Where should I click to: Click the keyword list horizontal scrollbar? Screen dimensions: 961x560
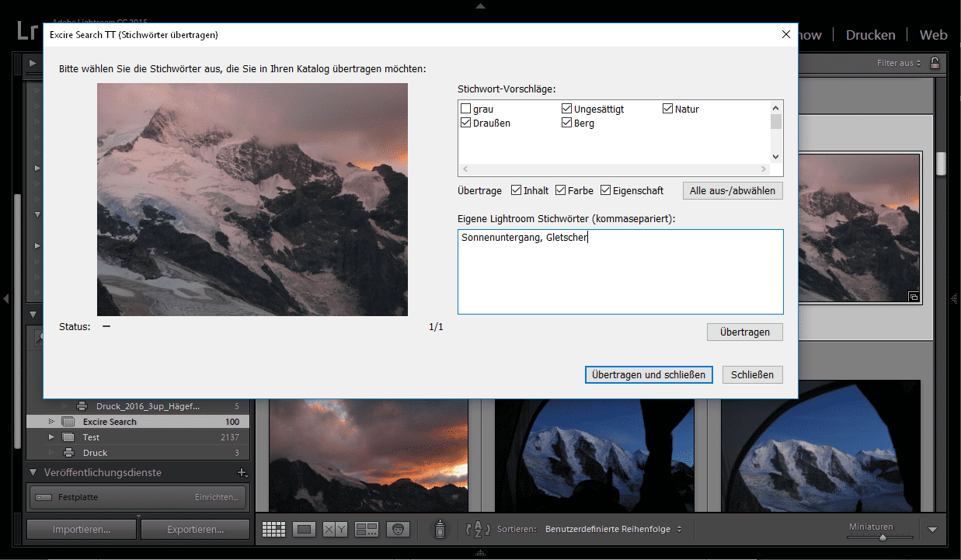click(x=615, y=169)
